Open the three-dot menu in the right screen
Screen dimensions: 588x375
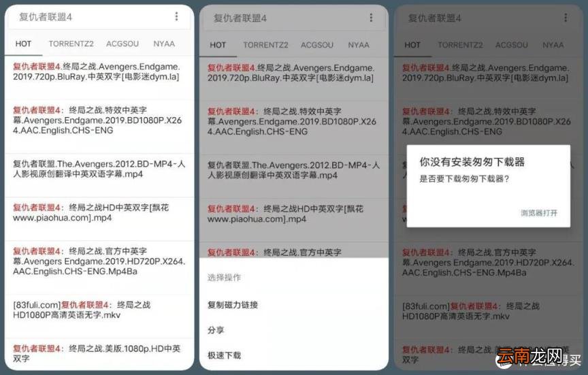tap(566, 18)
